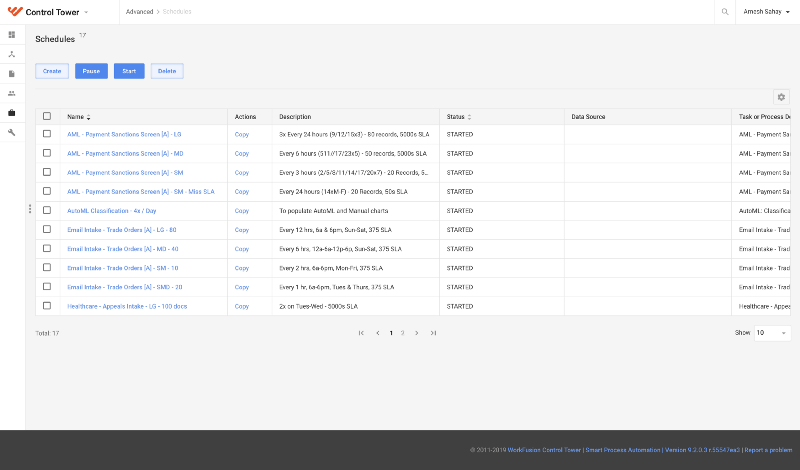Viewport: 800px width, 470px height.
Task: Copy the AML Payment Sanctions LG schedule
Action: (242, 135)
